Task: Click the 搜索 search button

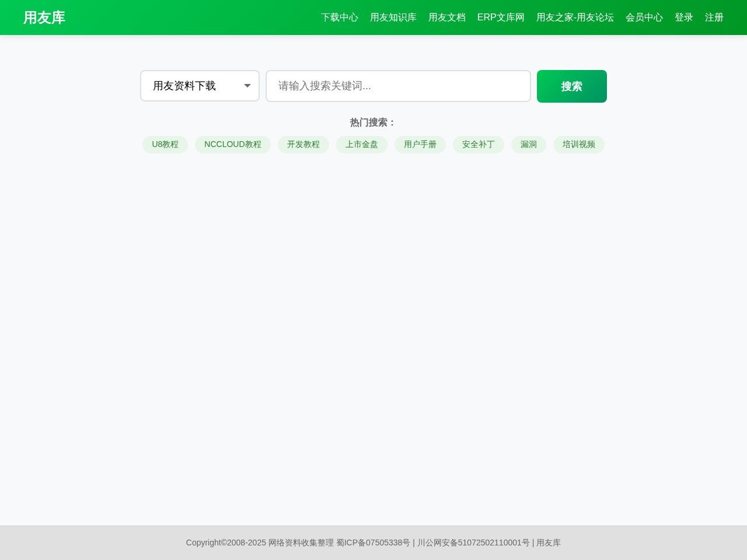Action: click(x=571, y=86)
